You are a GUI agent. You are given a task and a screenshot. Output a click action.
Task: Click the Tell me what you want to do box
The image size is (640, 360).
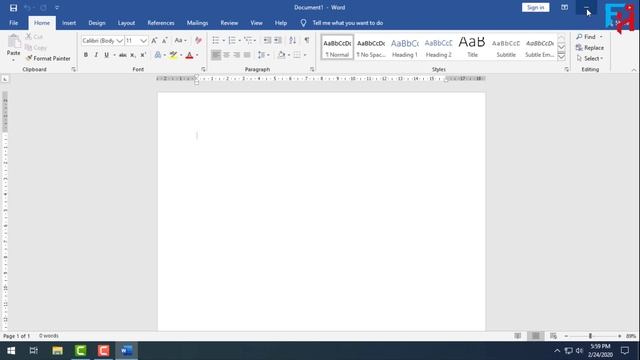[x=347, y=23]
